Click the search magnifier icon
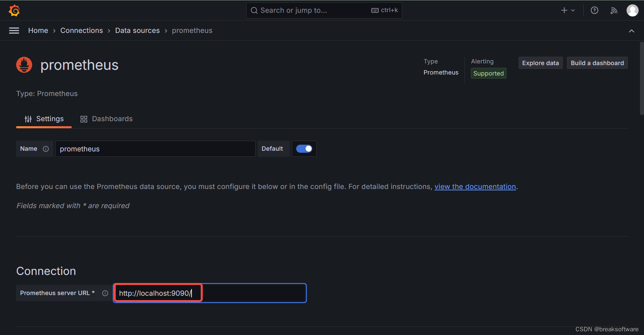Screen dimensions: 644x335 point(254,10)
